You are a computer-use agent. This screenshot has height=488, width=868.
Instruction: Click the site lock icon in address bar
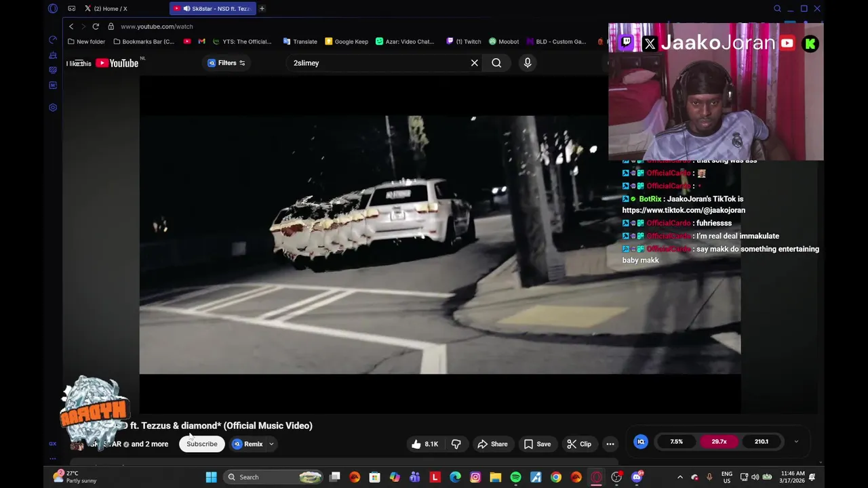[111, 26]
